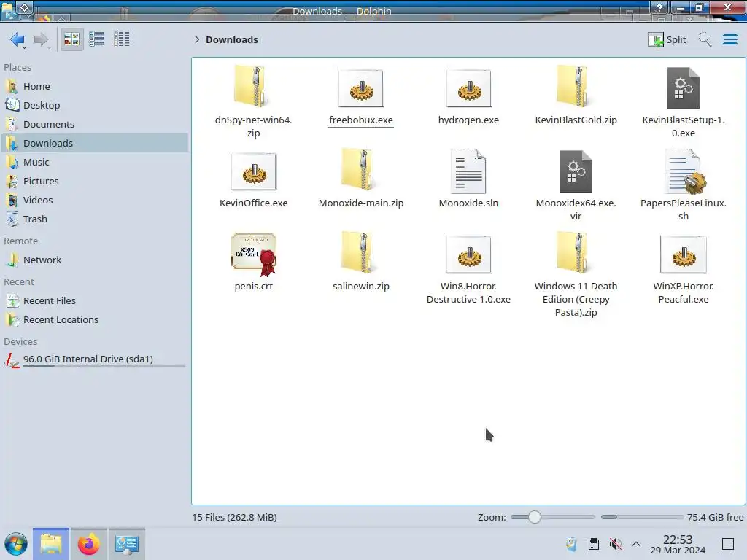Open Home in Places panel
The height and width of the screenshot is (560, 747).
coord(95,86)
